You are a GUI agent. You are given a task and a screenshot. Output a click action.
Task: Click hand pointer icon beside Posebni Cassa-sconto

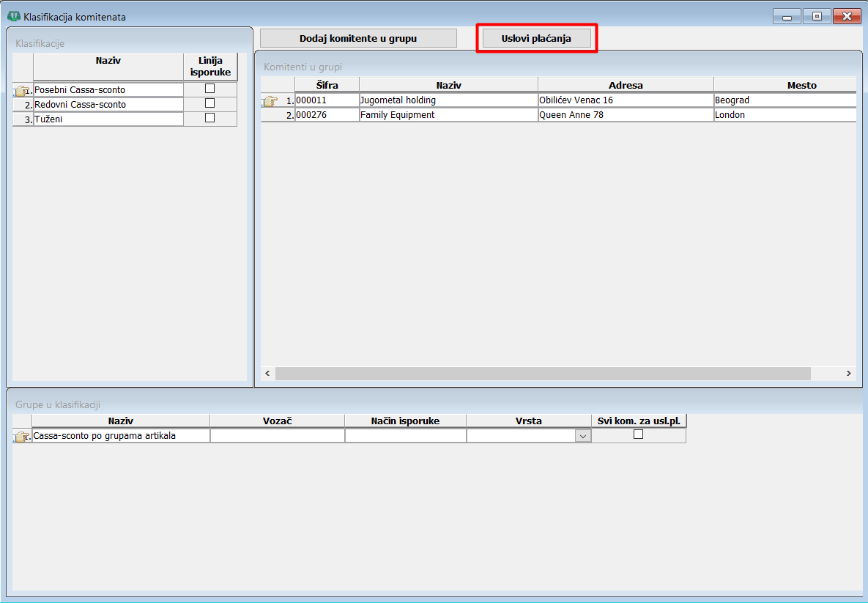pos(21,90)
